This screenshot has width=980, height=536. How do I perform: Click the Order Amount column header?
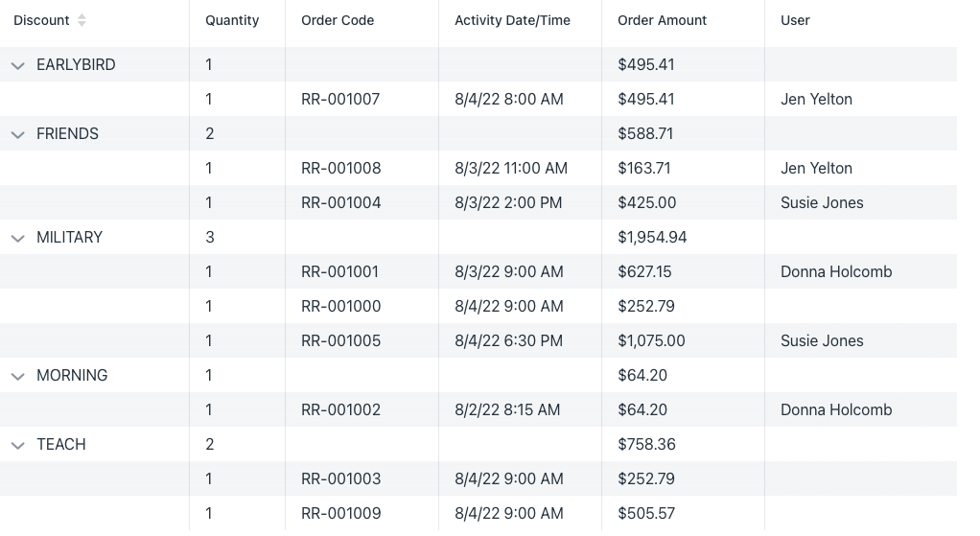(662, 20)
